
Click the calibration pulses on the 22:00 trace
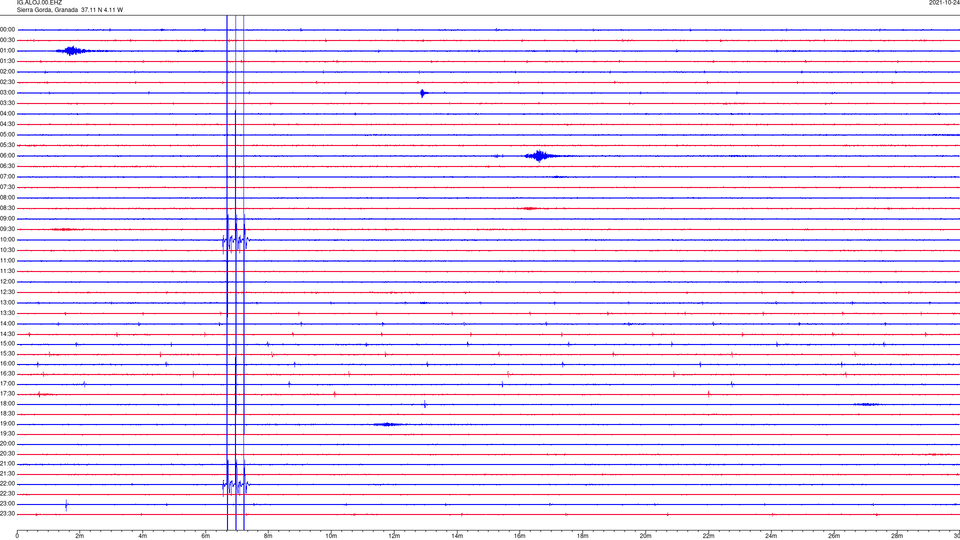236,485
